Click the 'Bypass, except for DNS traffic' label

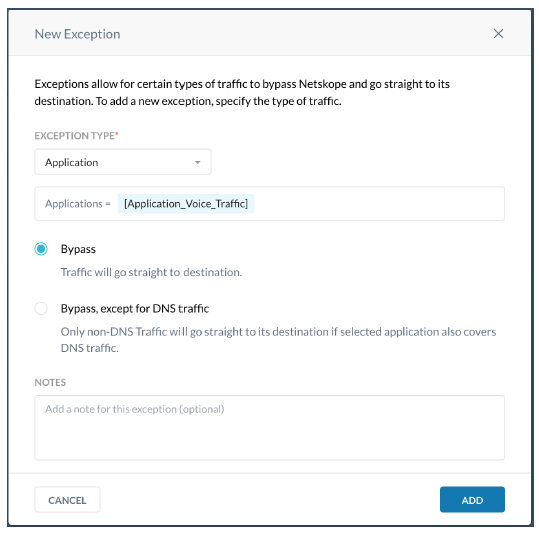pos(135,308)
